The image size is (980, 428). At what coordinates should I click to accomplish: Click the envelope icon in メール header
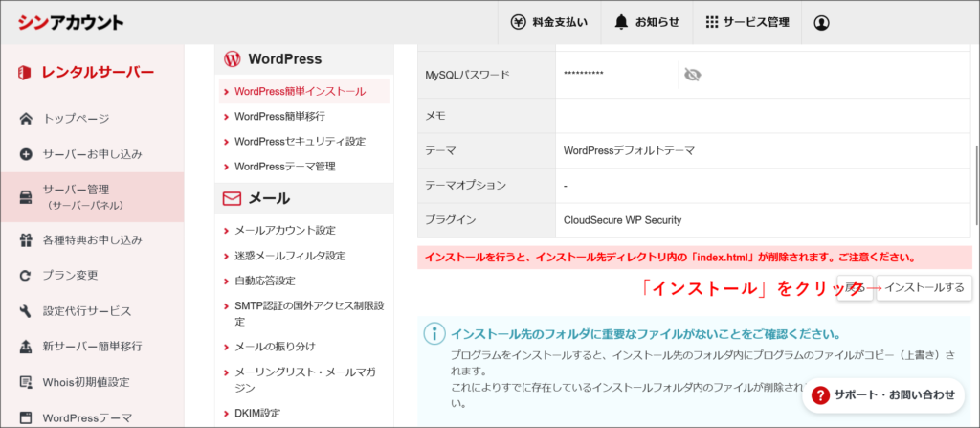pyautogui.click(x=232, y=199)
